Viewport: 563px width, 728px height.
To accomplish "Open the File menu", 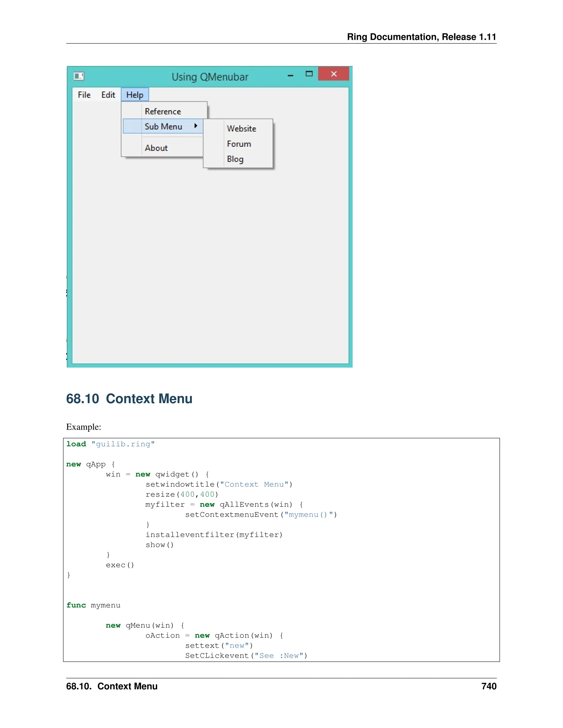I will [x=84, y=95].
